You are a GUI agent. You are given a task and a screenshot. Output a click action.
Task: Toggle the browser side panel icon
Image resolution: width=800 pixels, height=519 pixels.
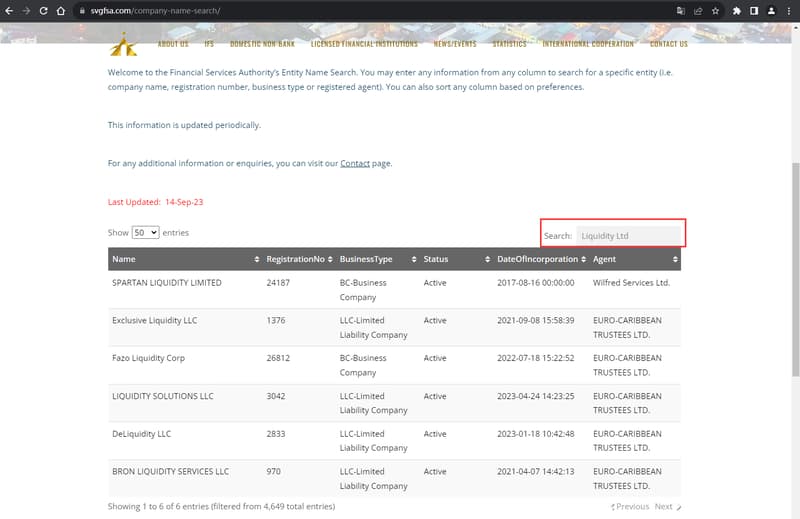(x=754, y=11)
